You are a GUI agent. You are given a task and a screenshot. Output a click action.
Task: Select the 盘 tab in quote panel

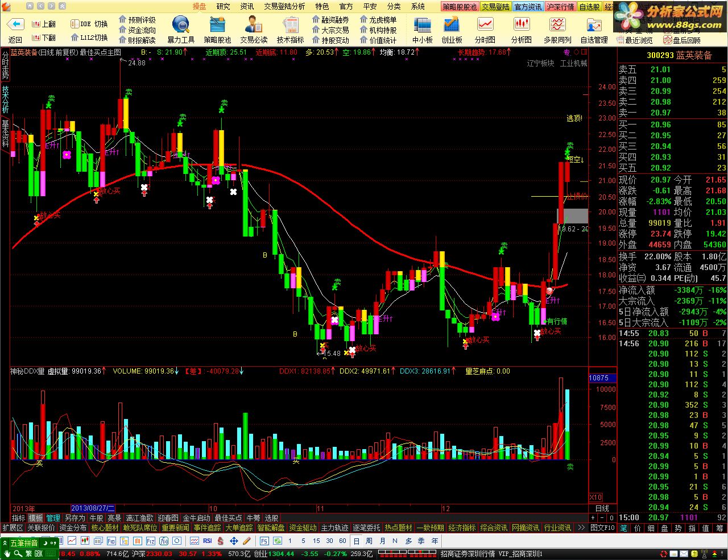[x=664, y=528]
